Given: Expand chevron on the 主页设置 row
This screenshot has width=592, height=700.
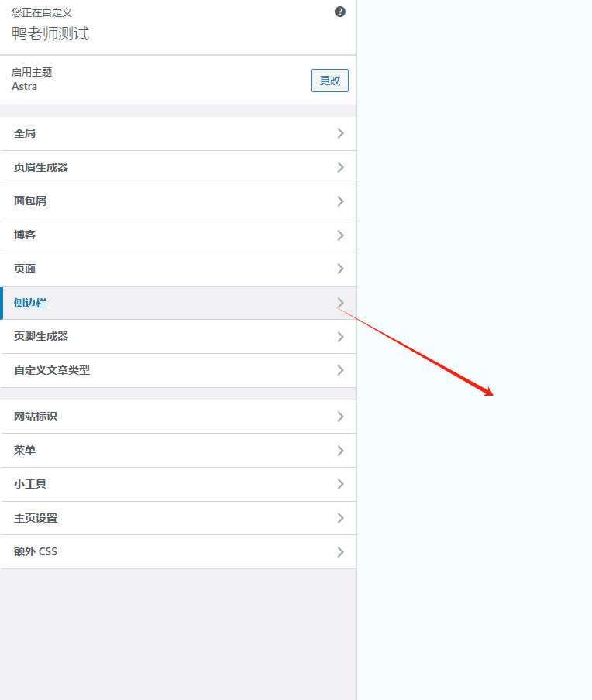Looking at the screenshot, I should (340, 518).
